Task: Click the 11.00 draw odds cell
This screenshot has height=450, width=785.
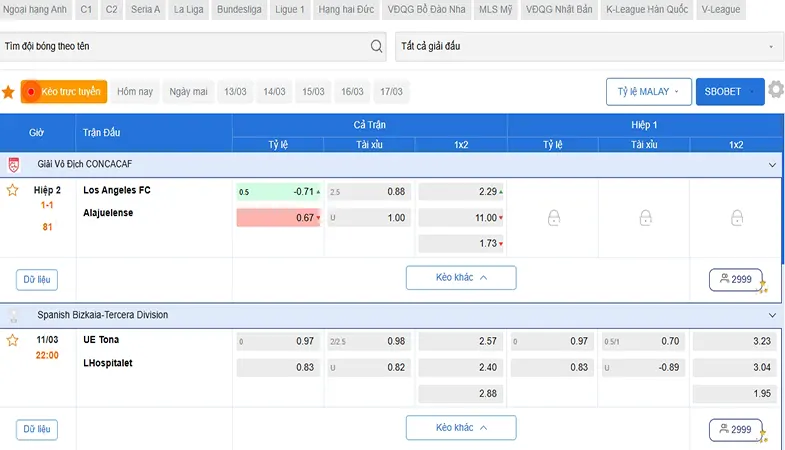Action: point(461,218)
